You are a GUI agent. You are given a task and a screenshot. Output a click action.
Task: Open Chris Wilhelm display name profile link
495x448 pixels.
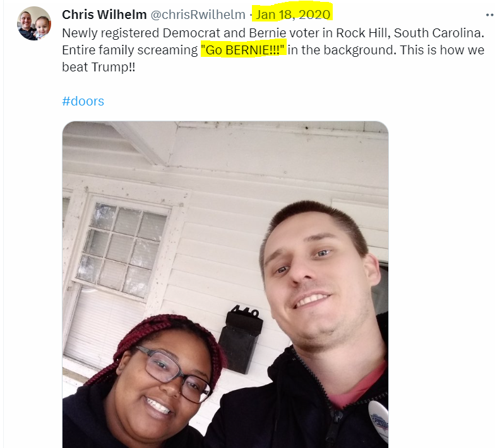[x=104, y=15]
